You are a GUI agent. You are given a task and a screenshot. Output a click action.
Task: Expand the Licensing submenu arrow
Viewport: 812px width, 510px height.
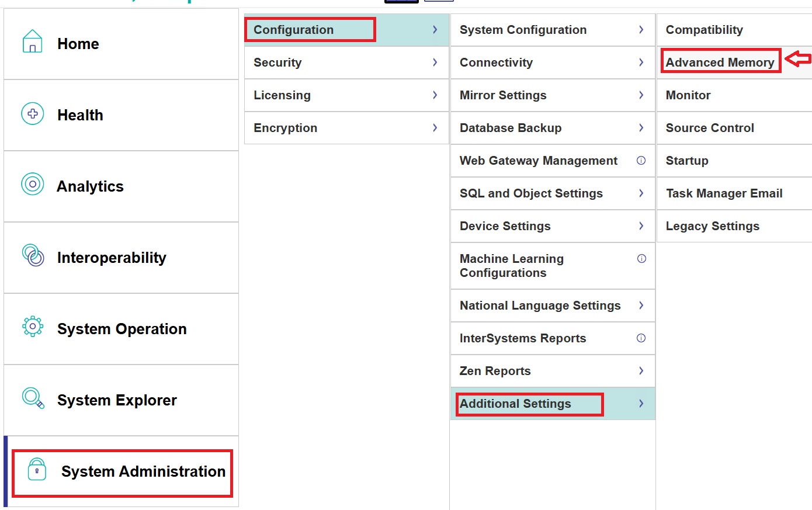435,95
